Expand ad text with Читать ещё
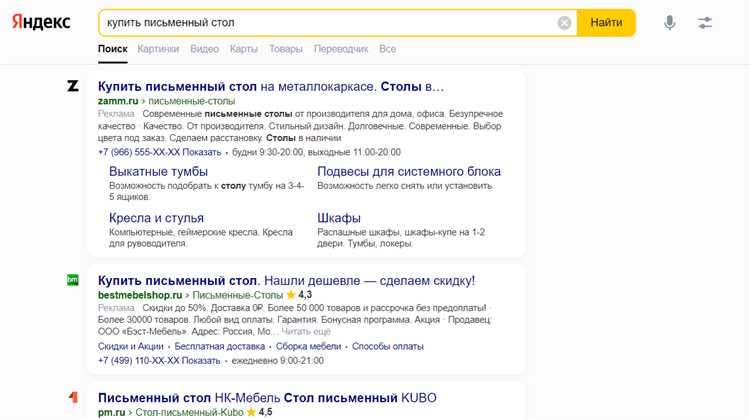 [x=306, y=332]
